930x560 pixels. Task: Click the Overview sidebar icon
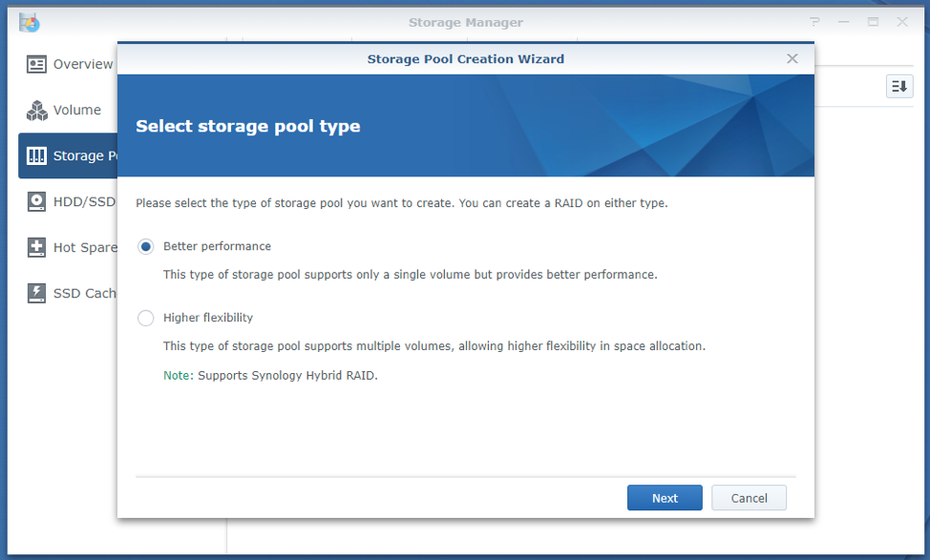[x=37, y=64]
